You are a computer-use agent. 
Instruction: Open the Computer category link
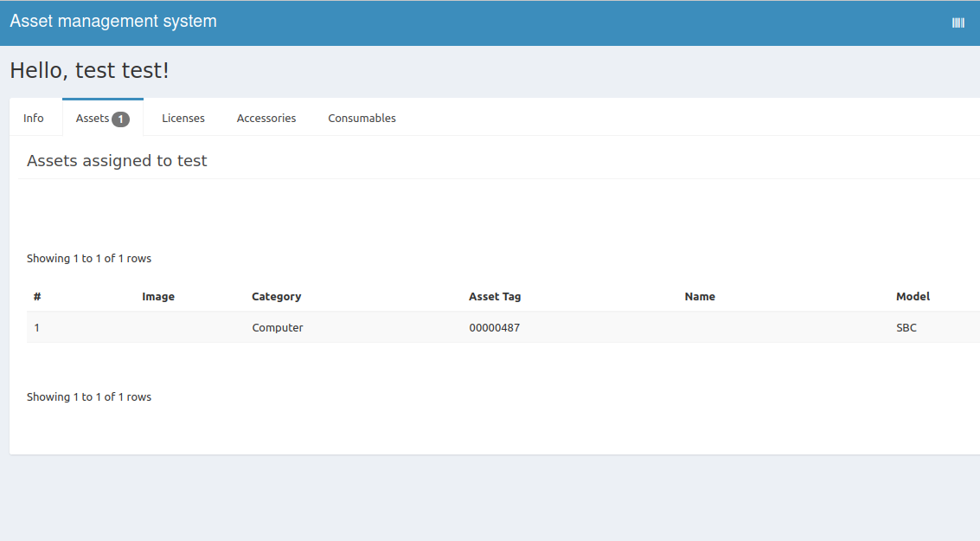coord(277,327)
